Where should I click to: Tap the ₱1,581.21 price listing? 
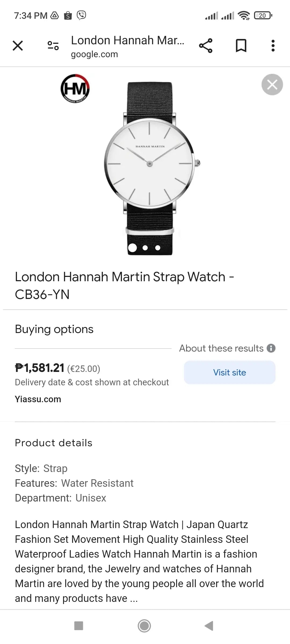[x=40, y=368]
